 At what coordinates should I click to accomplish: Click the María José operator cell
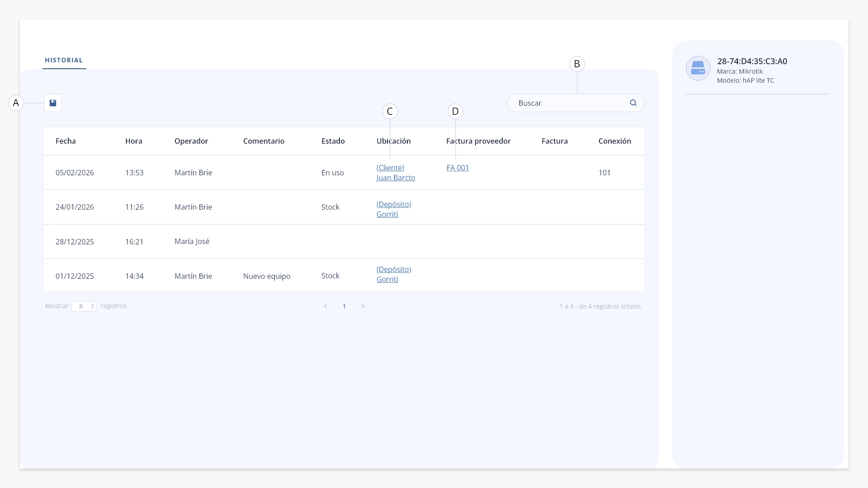tap(192, 241)
